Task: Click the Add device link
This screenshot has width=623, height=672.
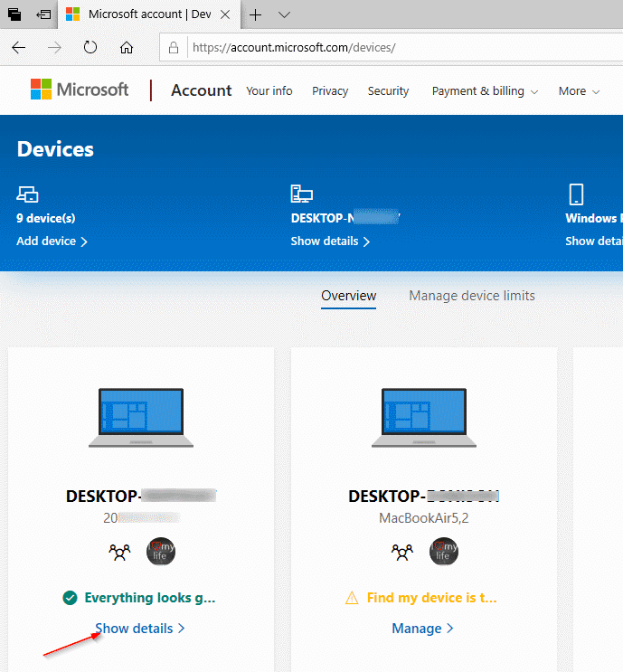Action: tap(52, 241)
